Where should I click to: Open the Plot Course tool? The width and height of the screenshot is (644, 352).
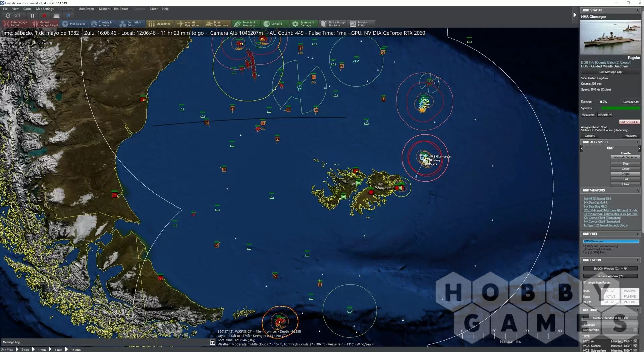(x=74, y=24)
